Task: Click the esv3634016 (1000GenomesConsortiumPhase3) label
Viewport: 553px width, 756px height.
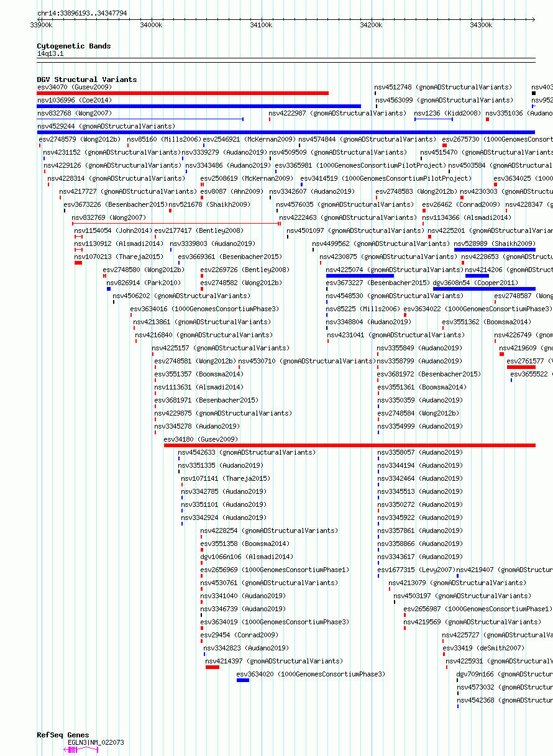Action: tap(205, 309)
